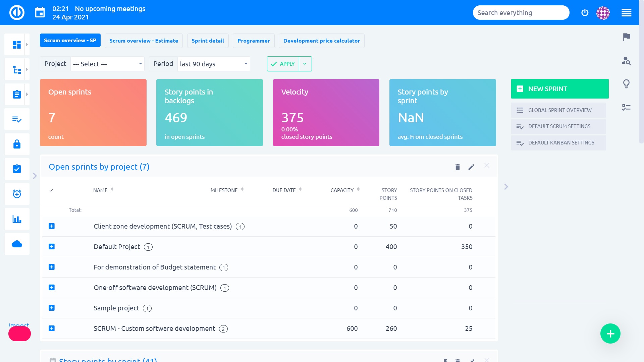The image size is (644, 362).
Task: Expand the Default Project row
Action: click(x=52, y=247)
